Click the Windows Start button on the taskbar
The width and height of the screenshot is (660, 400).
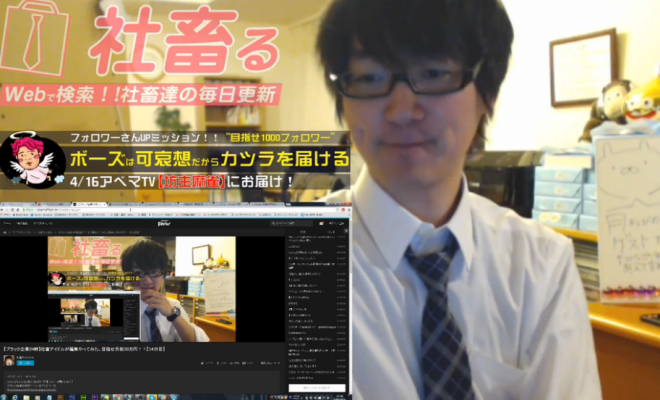[x=5, y=396]
